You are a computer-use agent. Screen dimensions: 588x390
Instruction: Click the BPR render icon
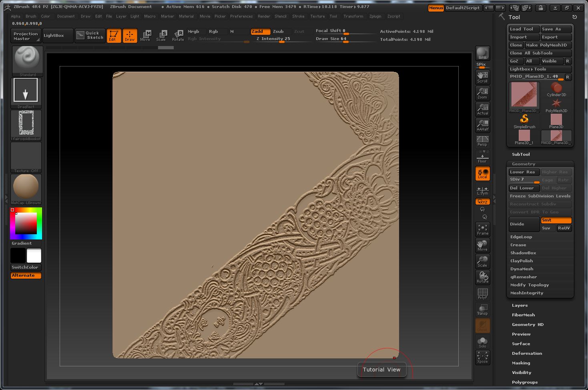[482, 53]
